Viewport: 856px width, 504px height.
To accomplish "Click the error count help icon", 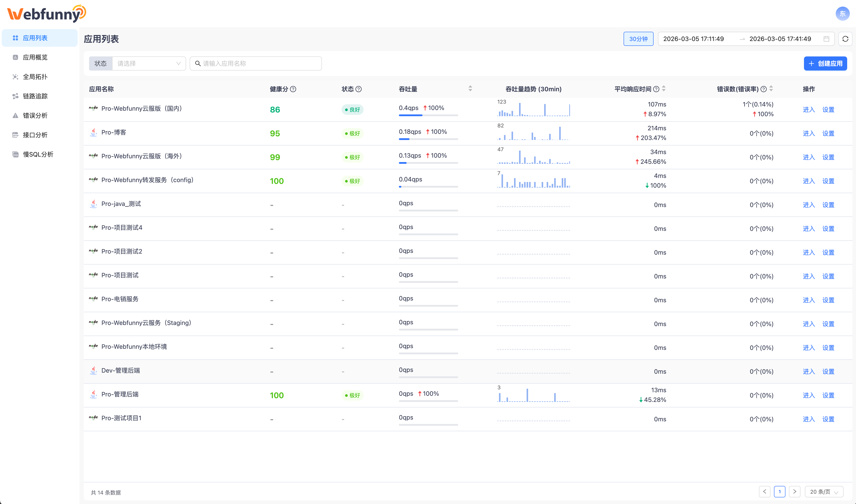I will click(x=764, y=89).
